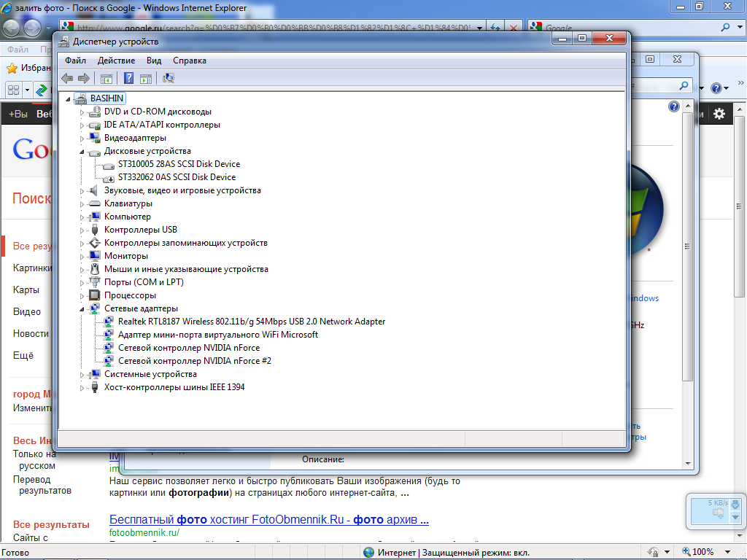Open the Действие menu
This screenshot has width=747, height=560.
(116, 61)
